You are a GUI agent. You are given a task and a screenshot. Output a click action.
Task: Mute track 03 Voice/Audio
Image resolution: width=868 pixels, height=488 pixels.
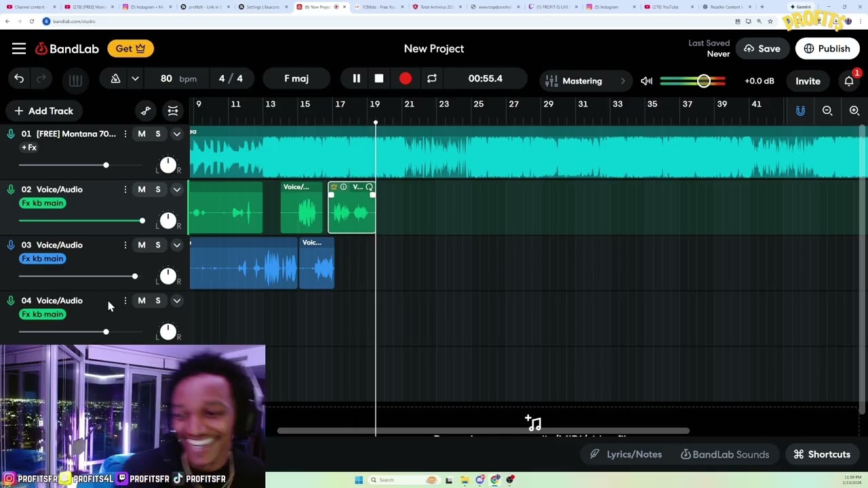coord(142,245)
